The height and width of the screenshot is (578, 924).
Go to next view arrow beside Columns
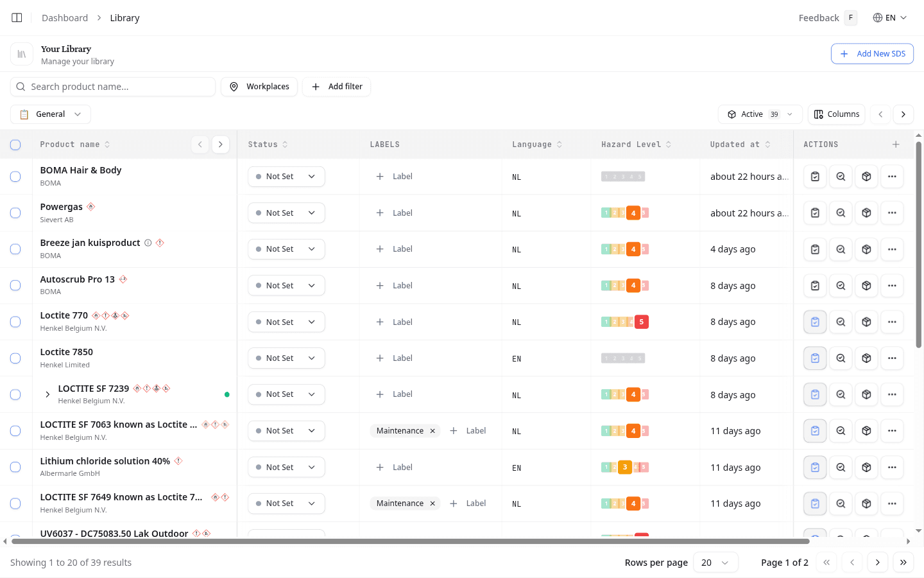903,114
